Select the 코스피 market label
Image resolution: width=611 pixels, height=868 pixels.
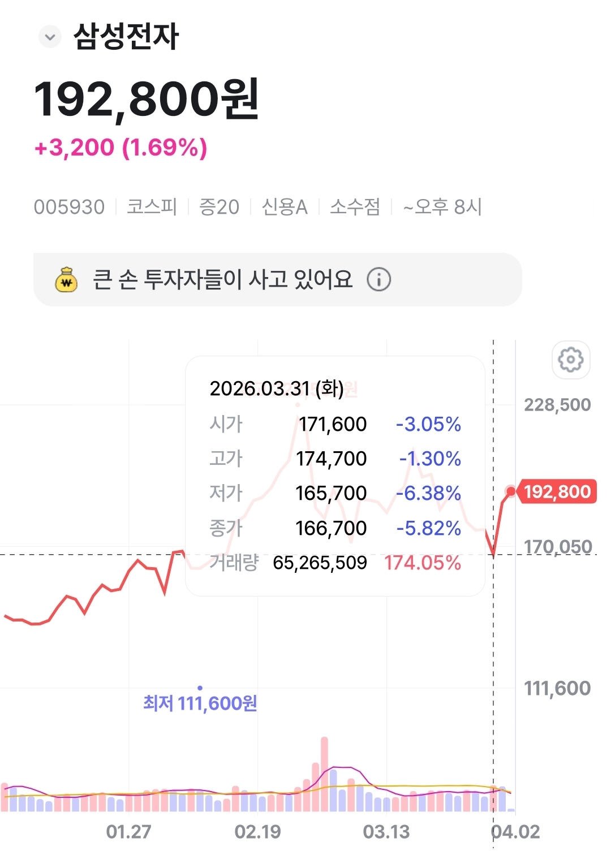[152, 207]
